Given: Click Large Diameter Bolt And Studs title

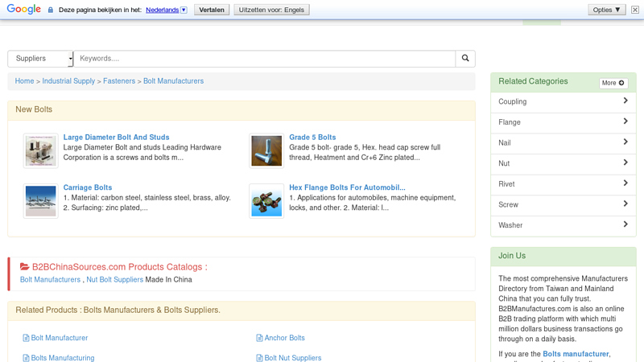Looking at the screenshot, I should 116,138.
